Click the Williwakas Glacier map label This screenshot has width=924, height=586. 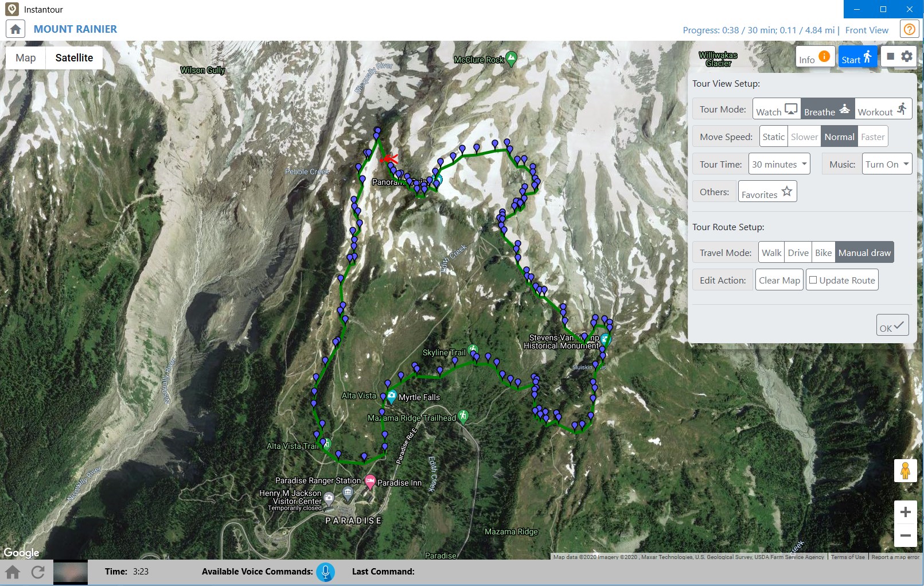(x=718, y=59)
